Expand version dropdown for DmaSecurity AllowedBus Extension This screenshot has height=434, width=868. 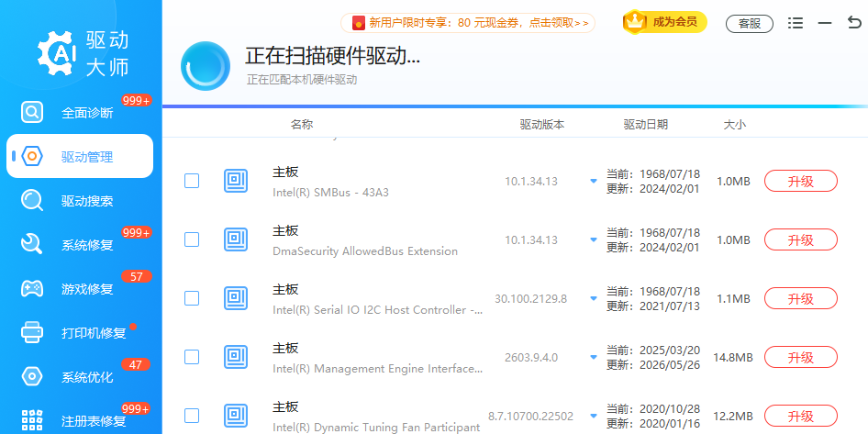(594, 239)
